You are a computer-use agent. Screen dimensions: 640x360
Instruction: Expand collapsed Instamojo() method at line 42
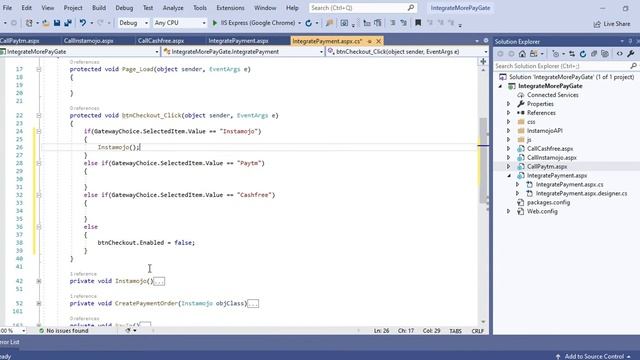[39, 281]
